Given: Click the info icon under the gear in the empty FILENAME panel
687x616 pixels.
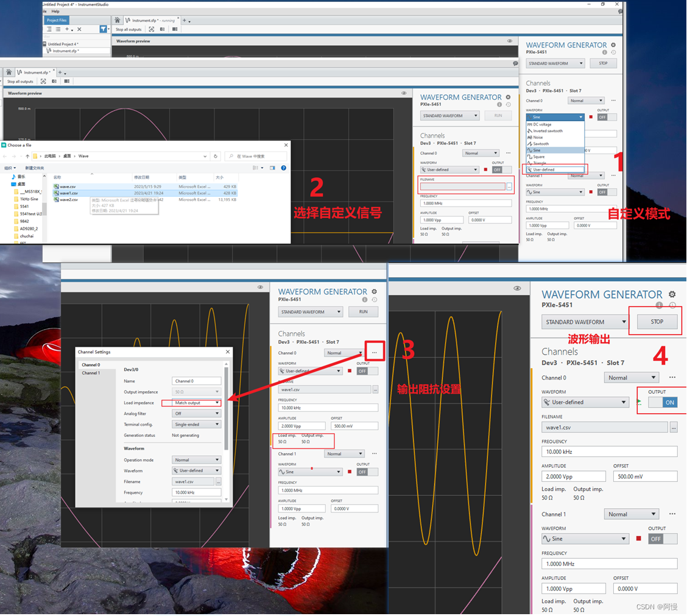Looking at the screenshot, I should click(x=499, y=104).
